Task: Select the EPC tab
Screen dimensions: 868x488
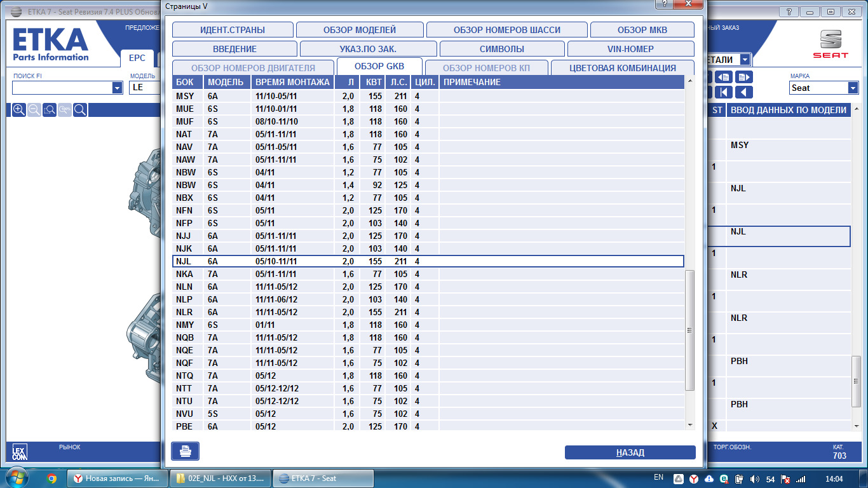Action: coord(137,58)
